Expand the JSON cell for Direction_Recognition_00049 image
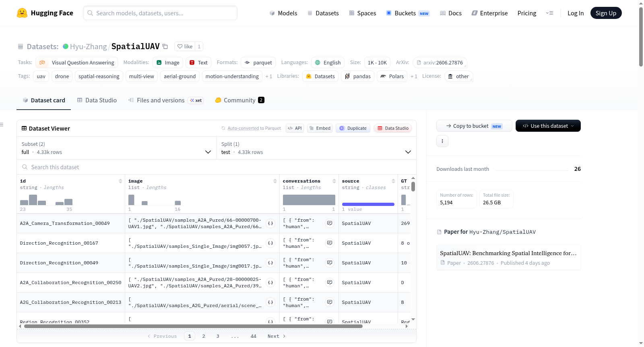 270,263
